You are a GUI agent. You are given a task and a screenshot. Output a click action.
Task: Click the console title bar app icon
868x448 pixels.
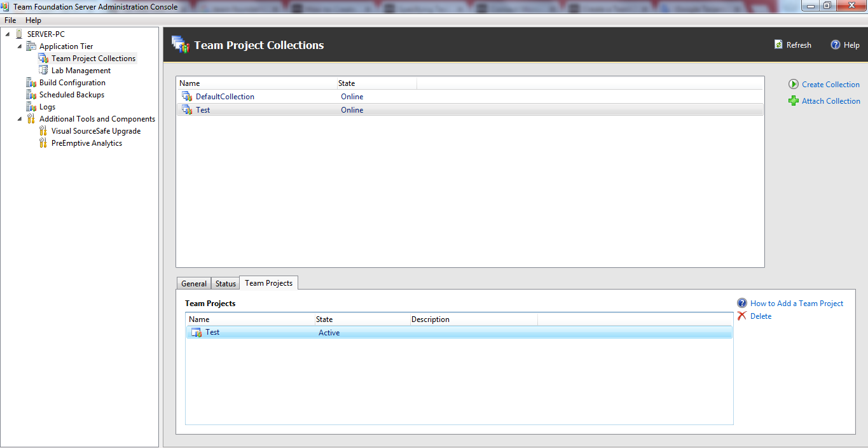point(6,6)
